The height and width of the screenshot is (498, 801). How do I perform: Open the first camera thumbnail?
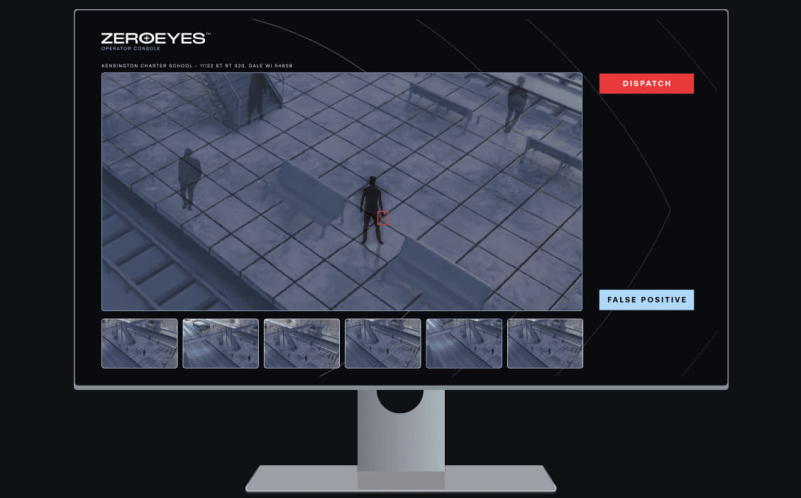(x=139, y=343)
